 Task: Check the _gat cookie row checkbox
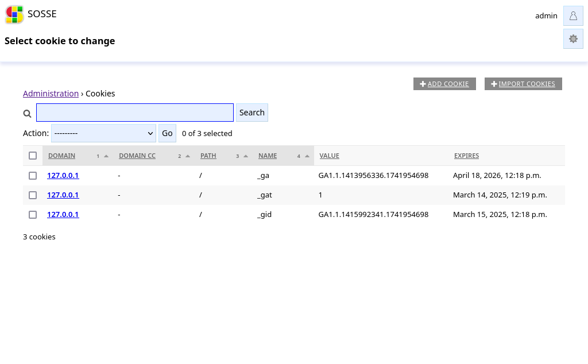coord(33,195)
